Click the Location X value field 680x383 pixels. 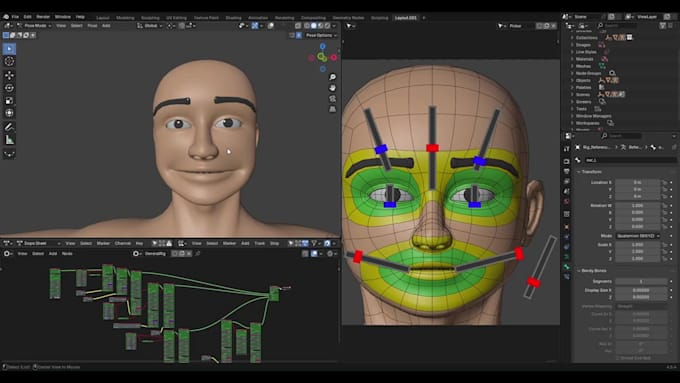click(638, 183)
